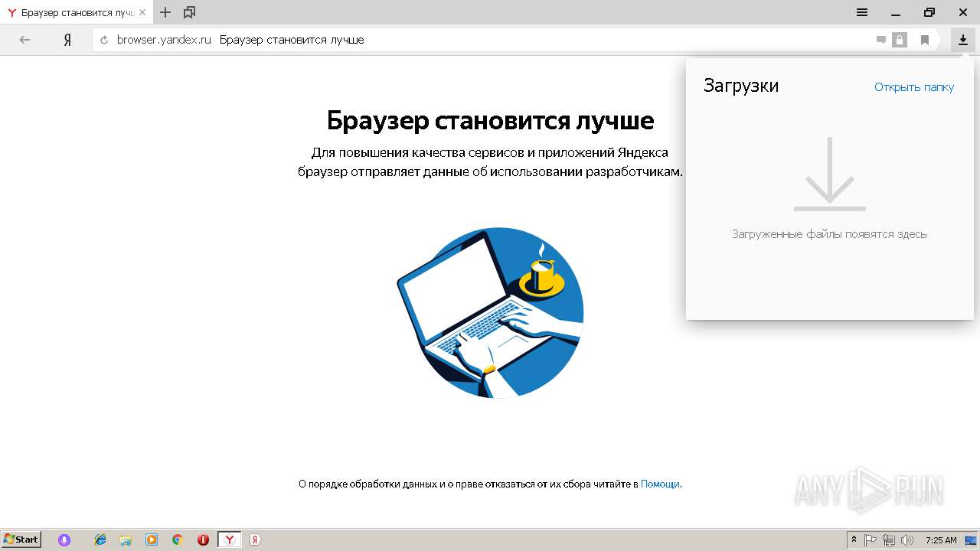Open the Windows Start menu
This screenshot has height=551, width=980.
coord(21,540)
